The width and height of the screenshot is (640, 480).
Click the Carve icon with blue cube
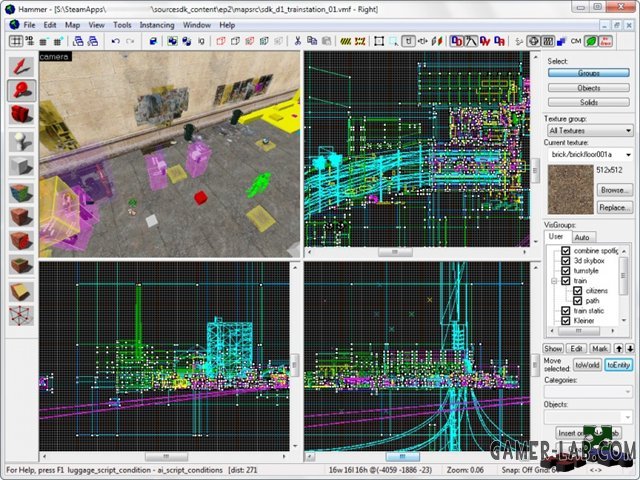pyautogui.click(x=153, y=41)
